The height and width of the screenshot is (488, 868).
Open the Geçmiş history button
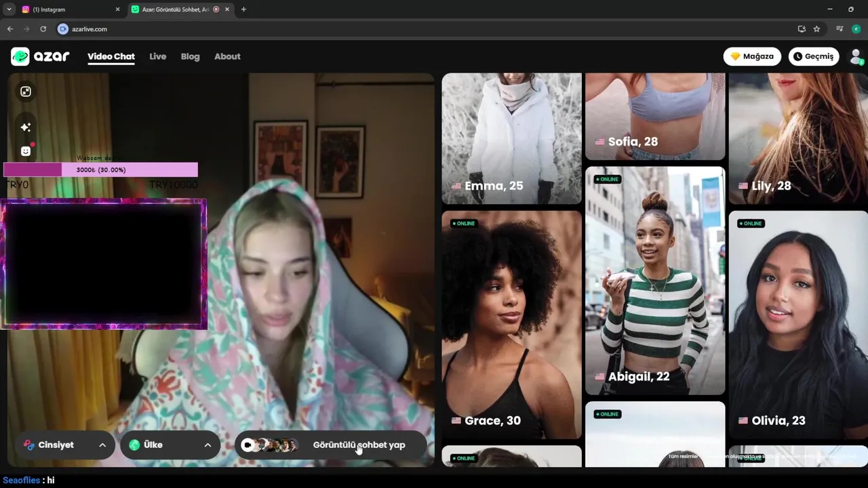[814, 56]
